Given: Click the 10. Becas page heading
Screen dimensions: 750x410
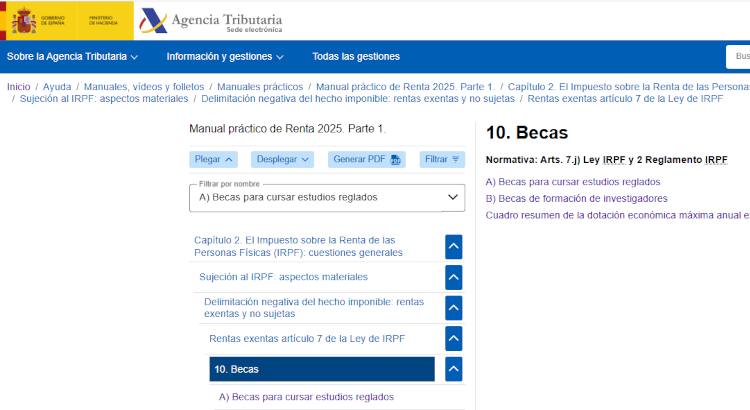Looking at the screenshot, I should [x=527, y=133].
